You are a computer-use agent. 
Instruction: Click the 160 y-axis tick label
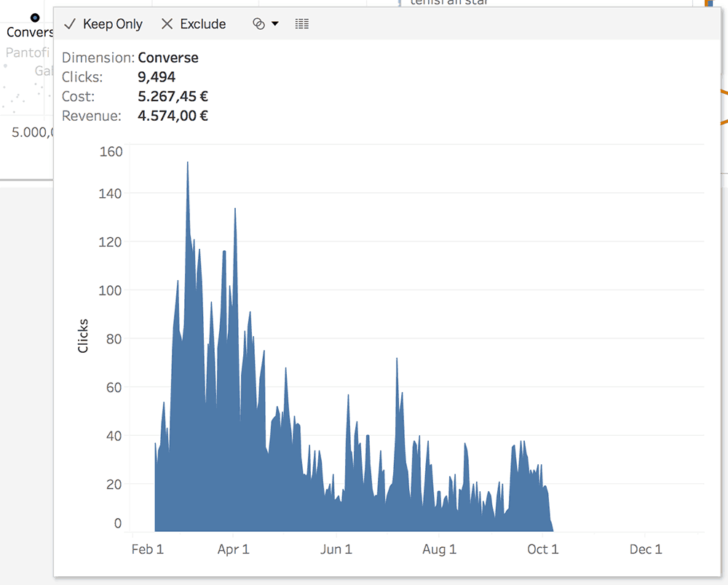click(x=111, y=151)
